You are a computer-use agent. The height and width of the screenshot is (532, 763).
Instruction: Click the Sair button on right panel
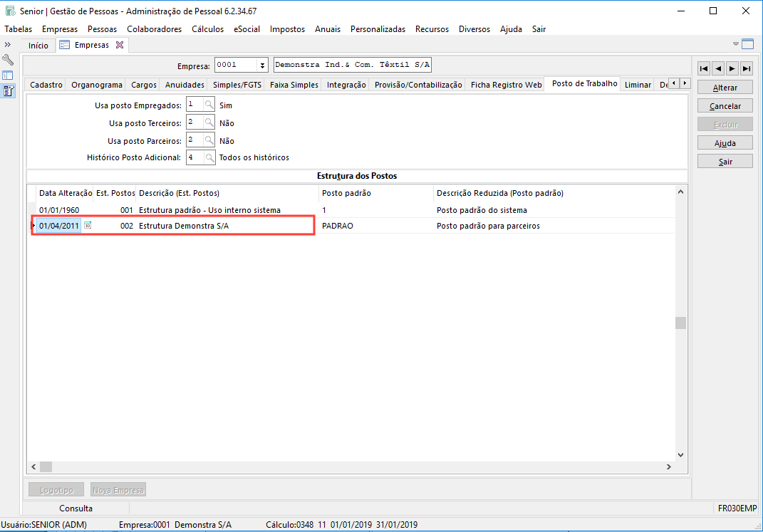click(x=725, y=162)
